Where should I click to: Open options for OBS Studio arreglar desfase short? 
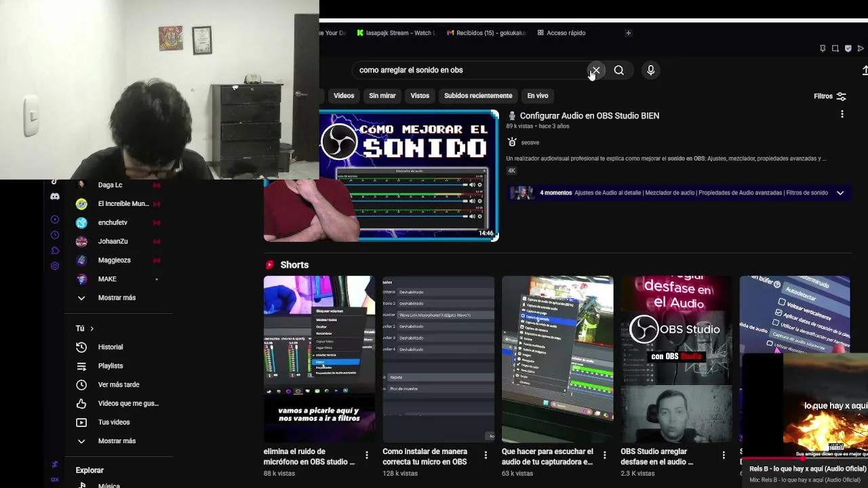click(x=724, y=455)
